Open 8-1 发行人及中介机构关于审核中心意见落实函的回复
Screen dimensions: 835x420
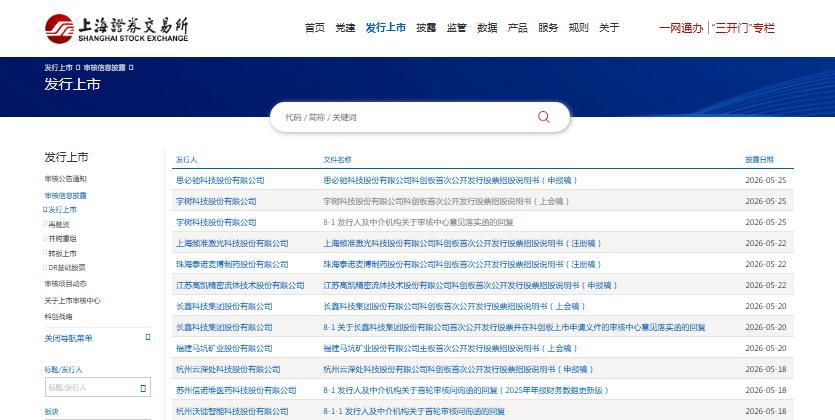(x=418, y=223)
